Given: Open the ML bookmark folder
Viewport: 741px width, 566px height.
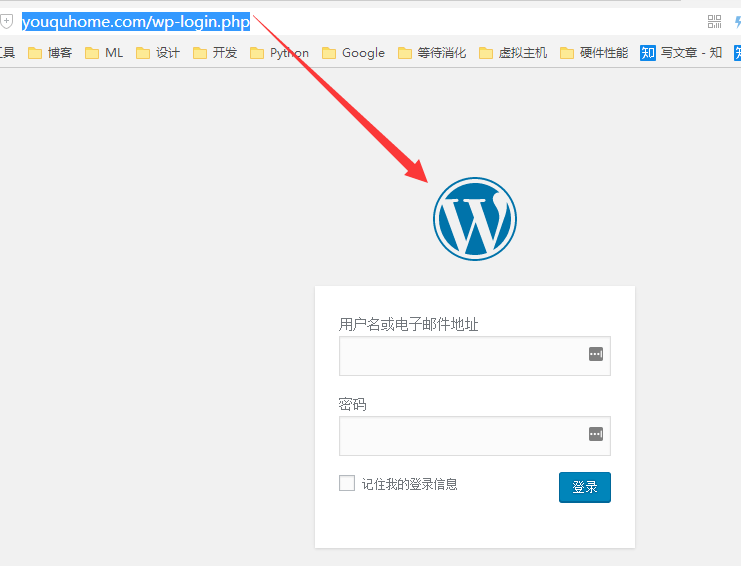Looking at the screenshot, I should coord(104,52).
